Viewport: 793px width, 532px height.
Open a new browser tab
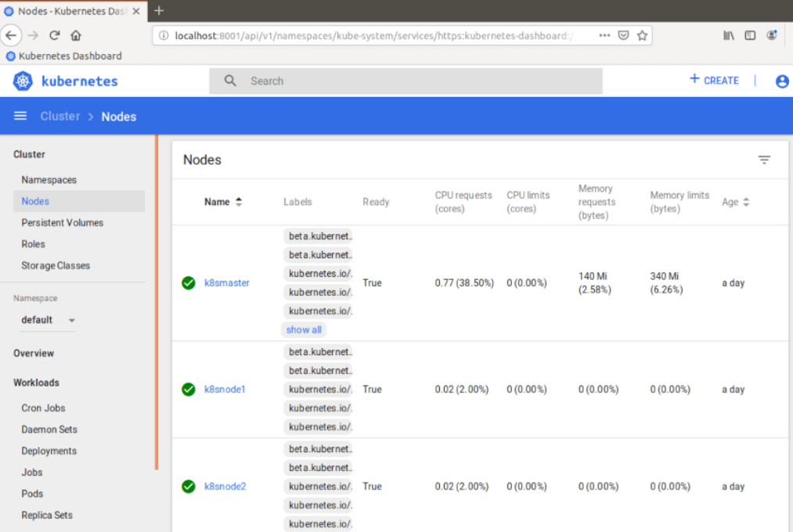coord(159,11)
